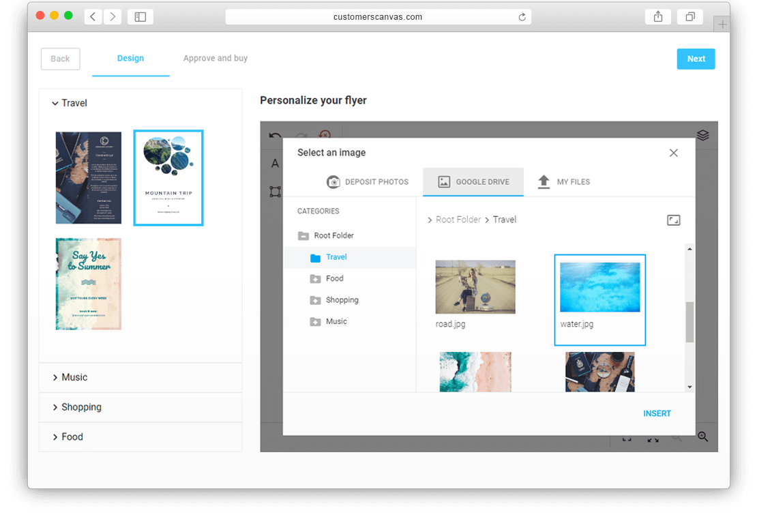Screen dimensions: 757x532
Task: Click the zoom in magnifier icon
Action: click(702, 437)
